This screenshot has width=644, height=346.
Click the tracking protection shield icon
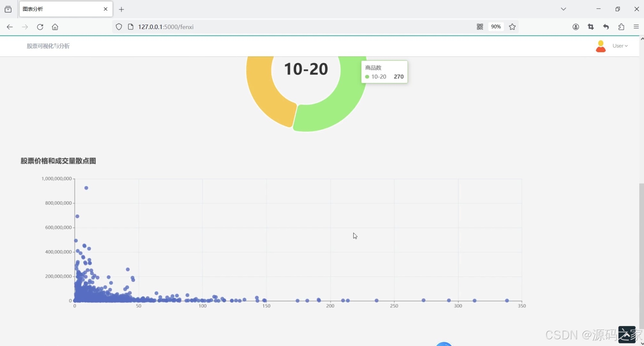pyautogui.click(x=119, y=27)
